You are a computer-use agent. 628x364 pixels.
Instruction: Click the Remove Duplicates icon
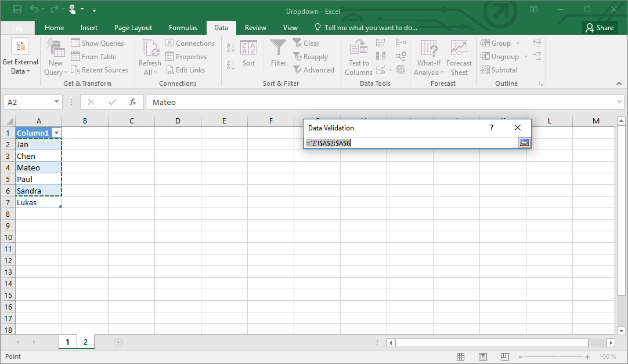pos(380,56)
